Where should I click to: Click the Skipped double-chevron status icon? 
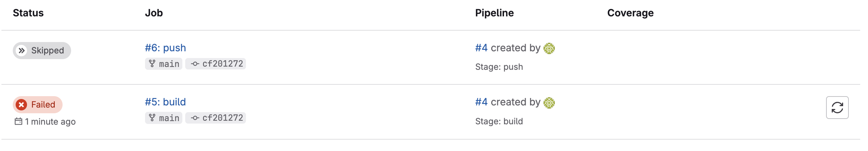point(22,51)
